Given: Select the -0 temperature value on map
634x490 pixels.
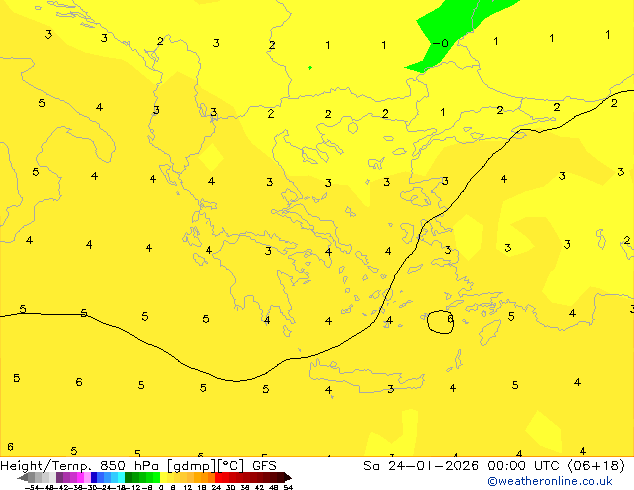Looking at the screenshot, I should click(443, 44).
